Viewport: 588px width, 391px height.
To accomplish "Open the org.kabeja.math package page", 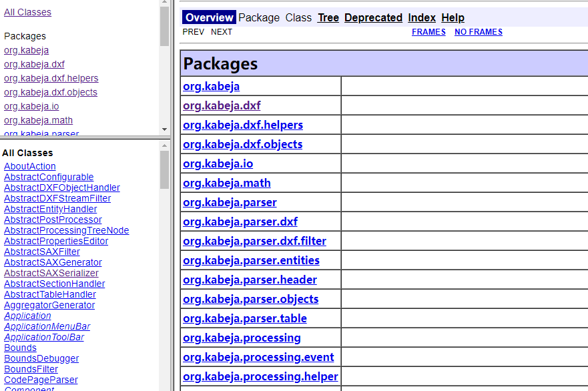I will [x=226, y=183].
